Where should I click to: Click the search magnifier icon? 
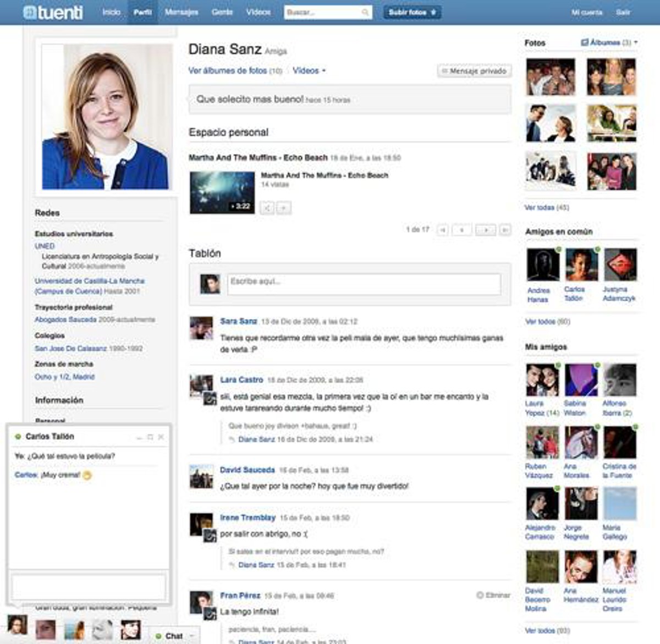[x=365, y=12]
